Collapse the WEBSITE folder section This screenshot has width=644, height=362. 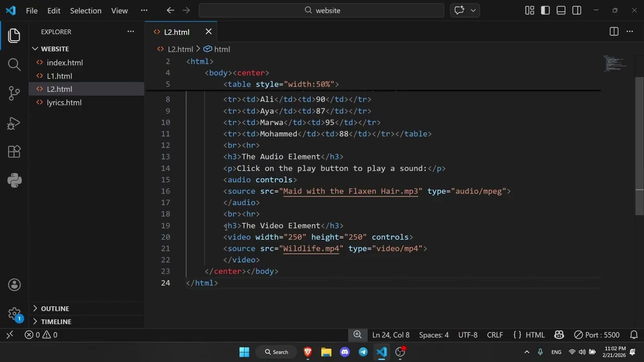(x=87, y=49)
